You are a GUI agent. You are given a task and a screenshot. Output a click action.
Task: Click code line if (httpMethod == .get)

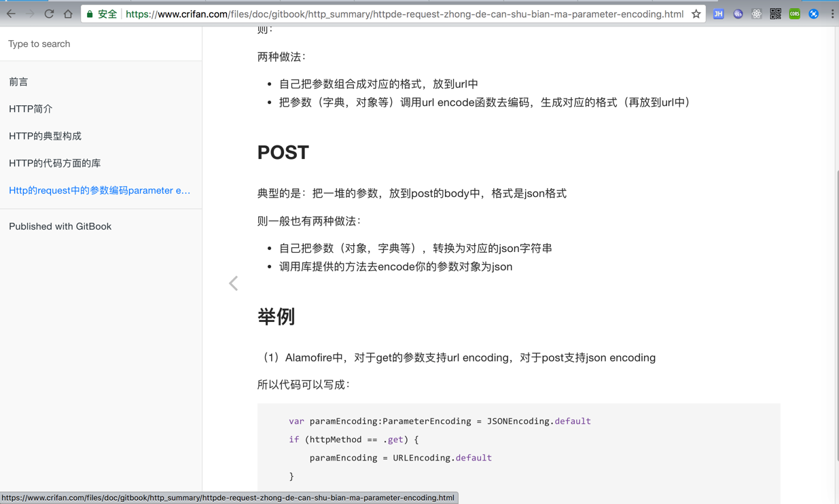[x=353, y=439]
